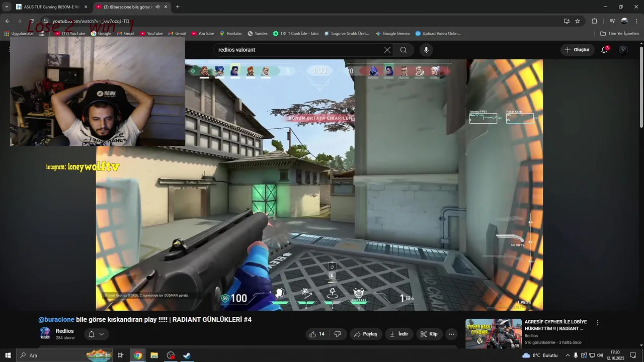The height and width of the screenshot is (362, 644).
Task: Open the Uygulamalar apps bookmark
Action: click(19, 34)
